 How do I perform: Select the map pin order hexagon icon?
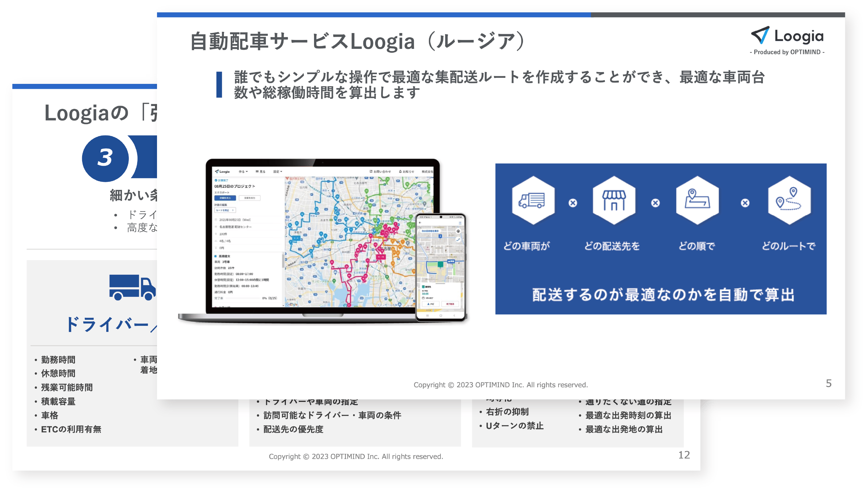(x=697, y=200)
